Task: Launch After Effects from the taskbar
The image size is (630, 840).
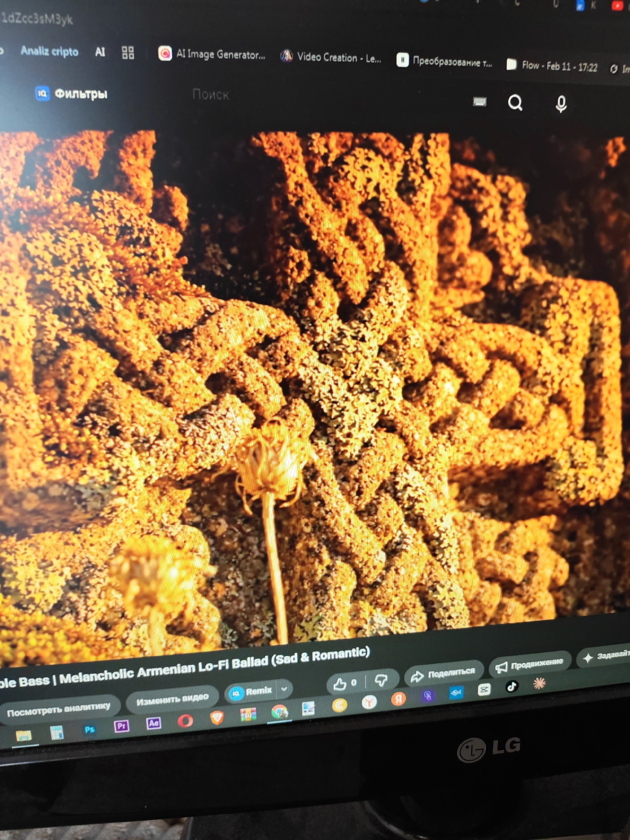Action: click(154, 723)
